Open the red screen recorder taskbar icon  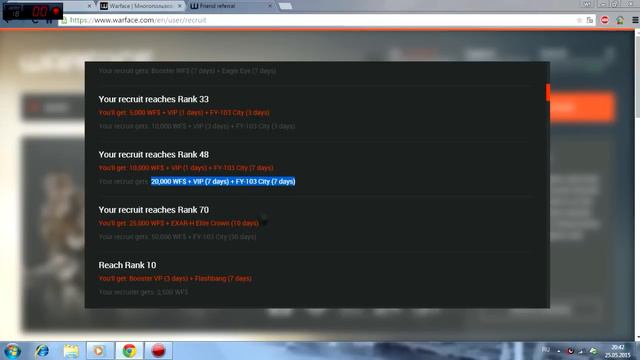coord(158,351)
